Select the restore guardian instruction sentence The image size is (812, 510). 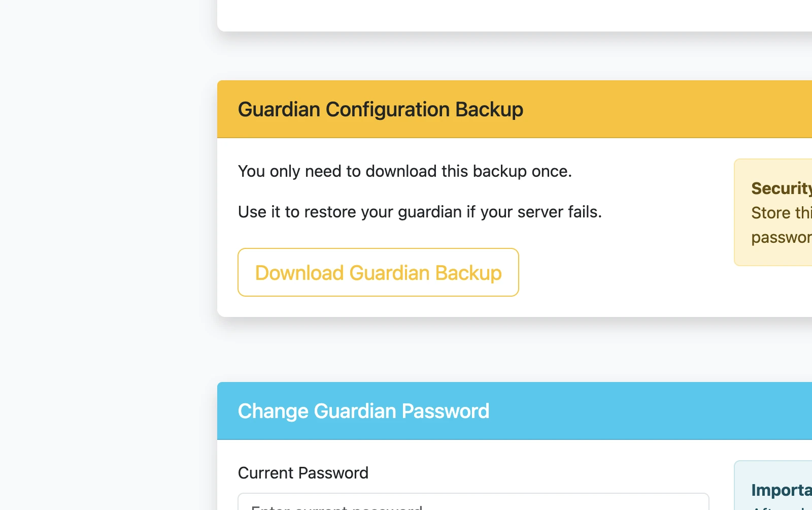click(x=420, y=212)
